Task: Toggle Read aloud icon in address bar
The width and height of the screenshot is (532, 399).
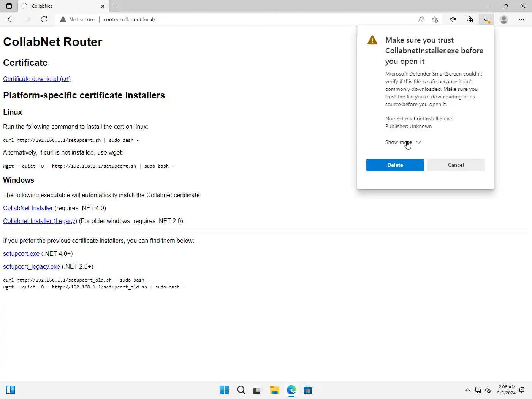Action: 421,19
